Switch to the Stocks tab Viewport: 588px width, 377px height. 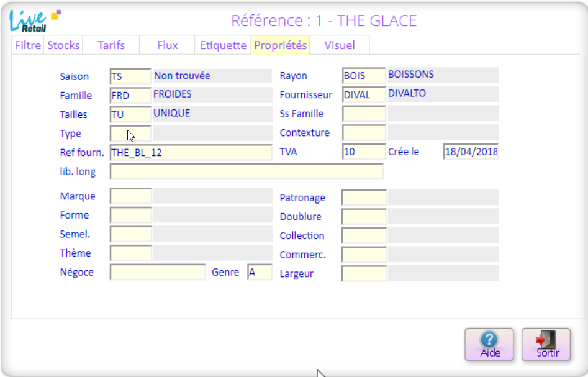click(x=63, y=45)
